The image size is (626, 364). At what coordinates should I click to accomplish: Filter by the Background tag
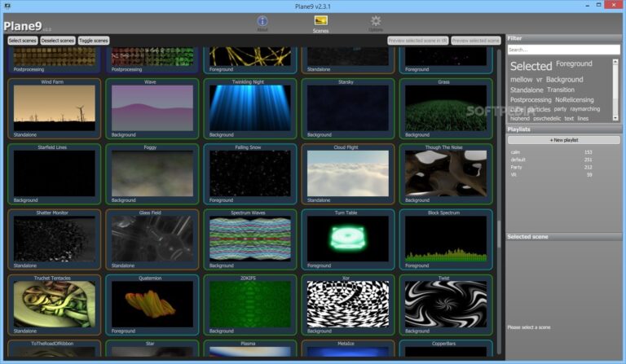tap(565, 79)
